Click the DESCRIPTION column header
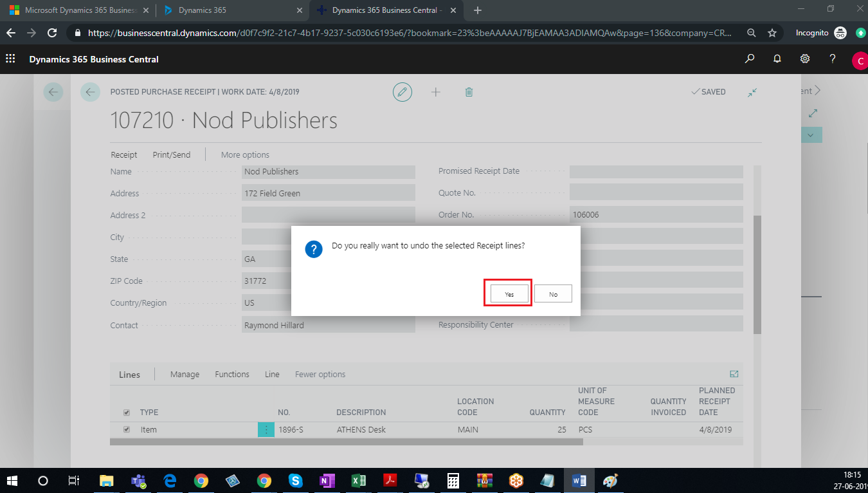The image size is (868, 493). (361, 412)
